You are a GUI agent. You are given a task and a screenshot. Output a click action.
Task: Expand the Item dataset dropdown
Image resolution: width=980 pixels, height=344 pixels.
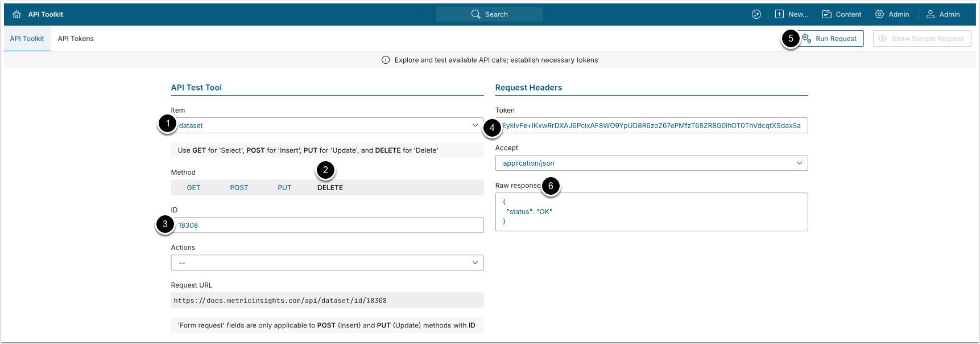pos(327,125)
